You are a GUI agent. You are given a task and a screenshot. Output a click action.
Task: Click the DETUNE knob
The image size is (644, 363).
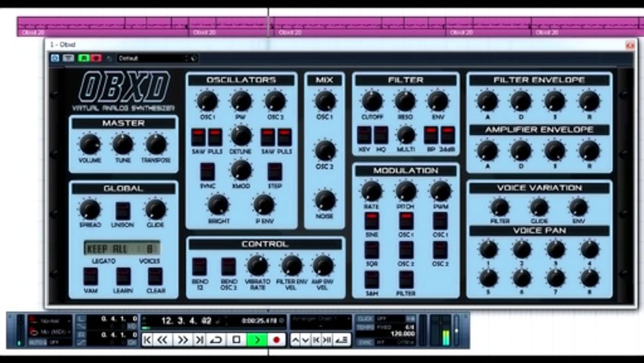point(241,136)
